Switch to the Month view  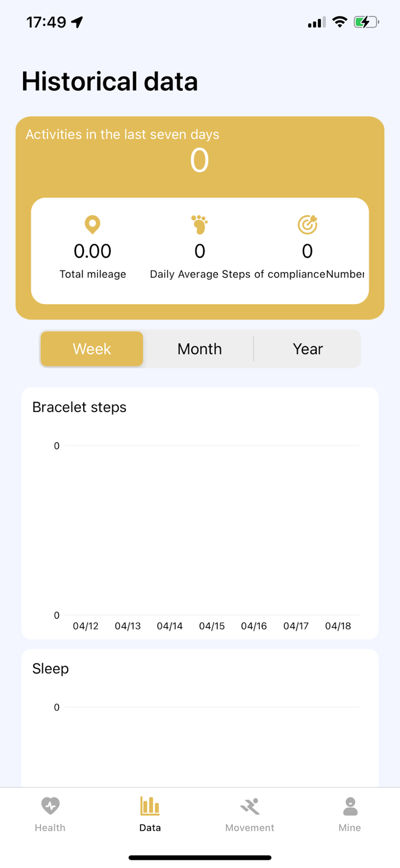(x=199, y=349)
